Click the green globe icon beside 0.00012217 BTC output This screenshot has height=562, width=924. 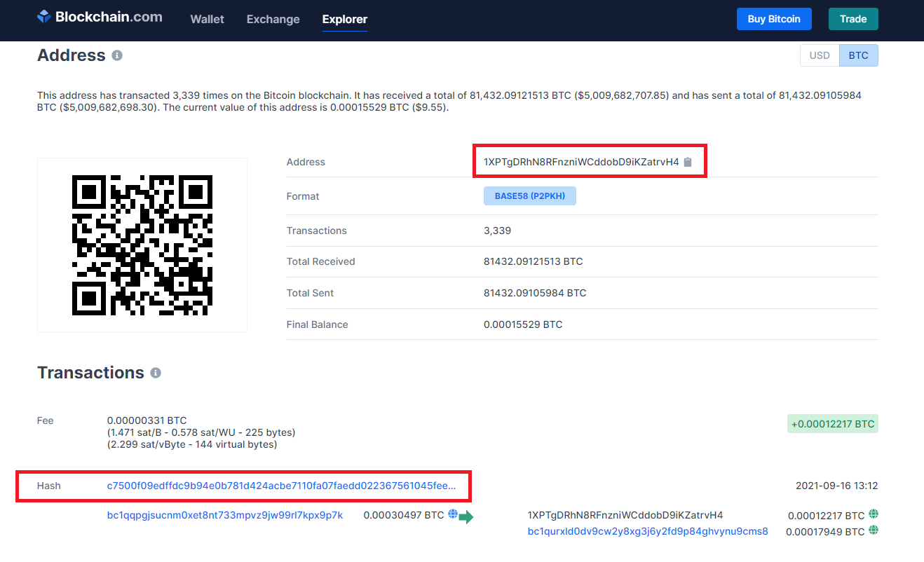(873, 514)
